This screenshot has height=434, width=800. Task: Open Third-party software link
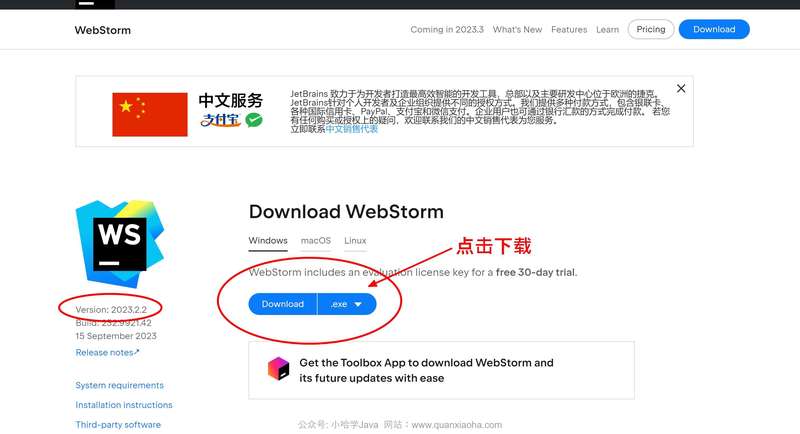[x=118, y=424]
